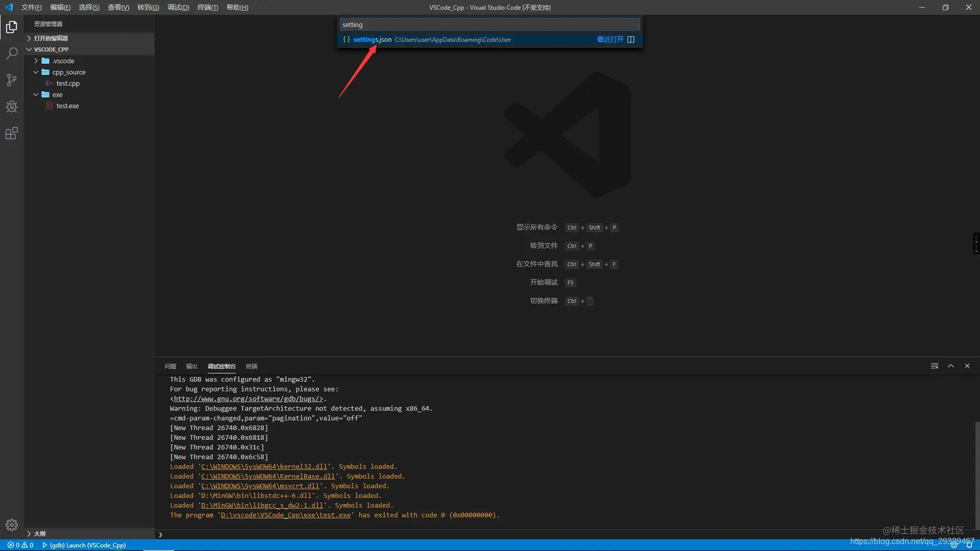The image size is (980, 551).
Task: Close the bottom panel
Action: point(967,366)
